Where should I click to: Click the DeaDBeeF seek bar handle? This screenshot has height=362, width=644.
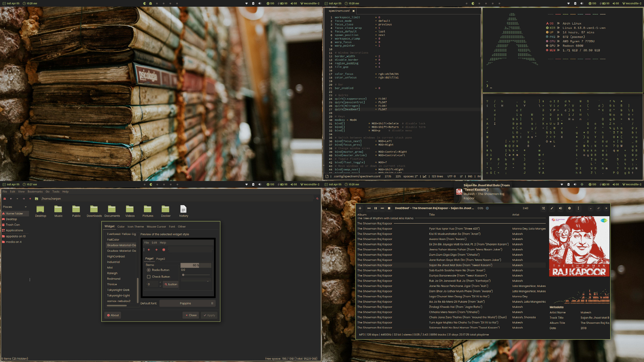click(487, 208)
